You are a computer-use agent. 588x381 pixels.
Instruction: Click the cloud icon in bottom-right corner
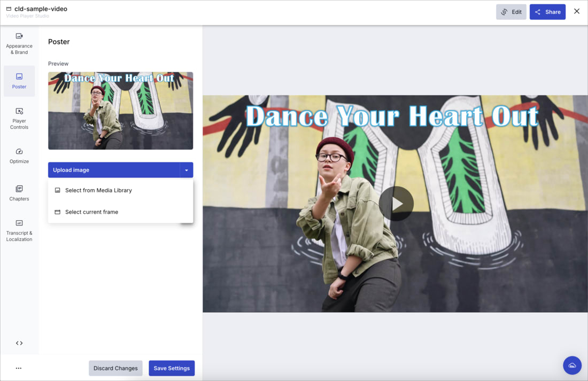(572, 365)
